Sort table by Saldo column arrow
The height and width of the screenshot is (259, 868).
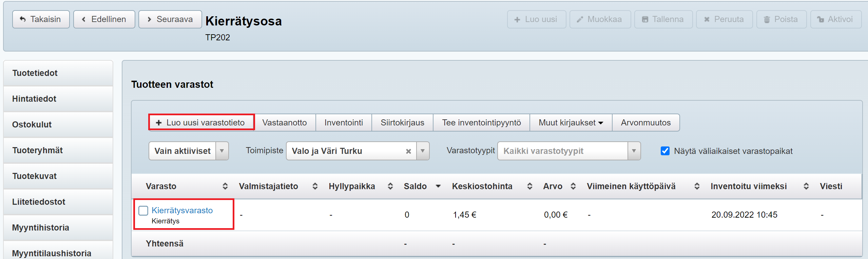(x=438, y=186)
